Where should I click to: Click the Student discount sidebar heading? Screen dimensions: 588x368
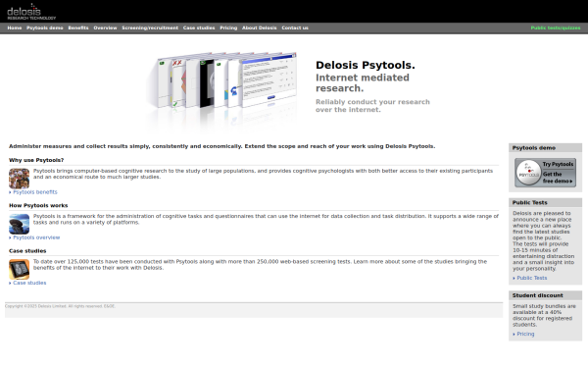(537, 295)
